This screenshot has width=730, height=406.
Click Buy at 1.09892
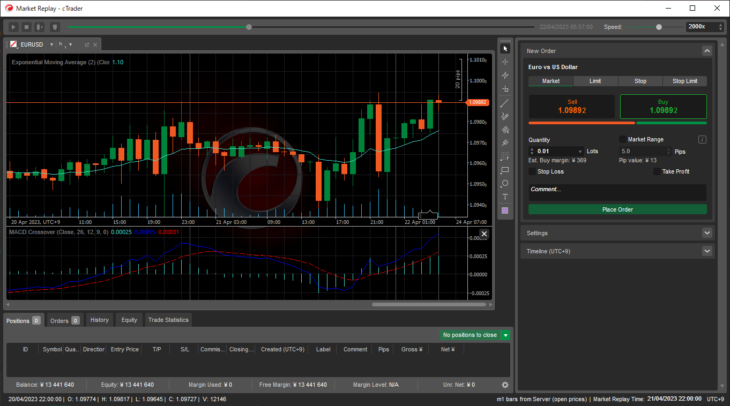click(x=663, y=107)
